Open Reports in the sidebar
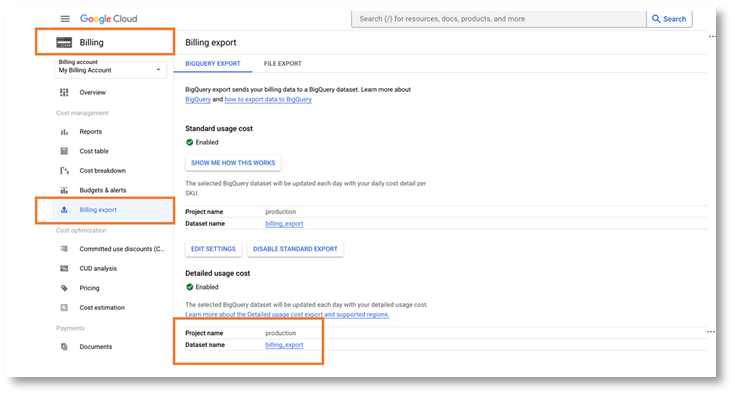The width and height of the screenshot is (735, 396). (90, 132)
